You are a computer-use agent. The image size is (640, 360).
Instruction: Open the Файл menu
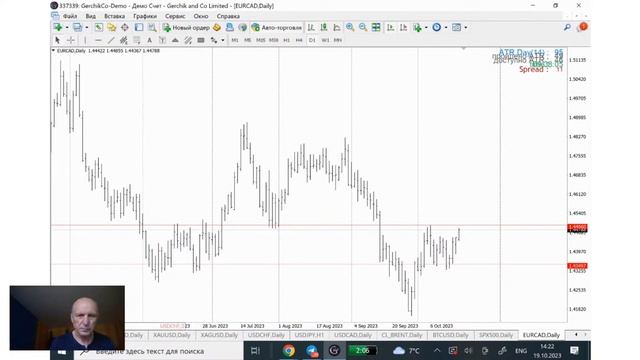click(x=70, y=16)
